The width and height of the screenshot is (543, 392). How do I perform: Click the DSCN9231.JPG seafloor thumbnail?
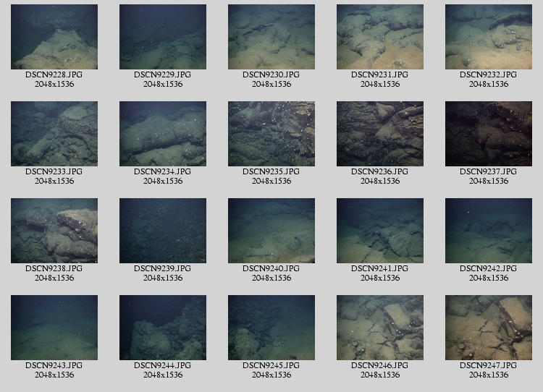click(380, 37)
